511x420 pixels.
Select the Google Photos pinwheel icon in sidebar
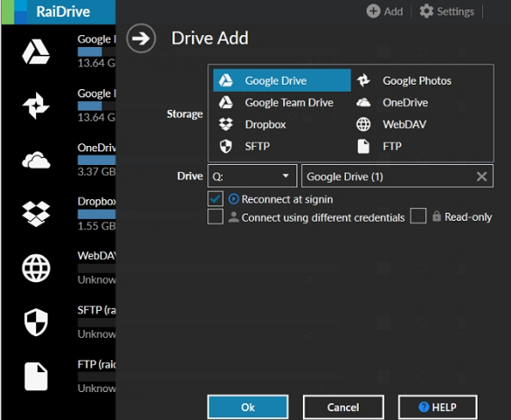(x=36, y=105)
